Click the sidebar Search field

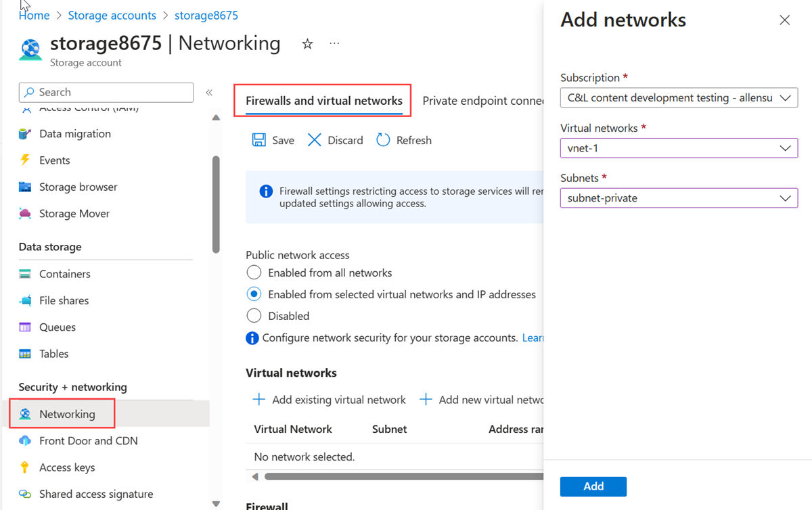106,93
